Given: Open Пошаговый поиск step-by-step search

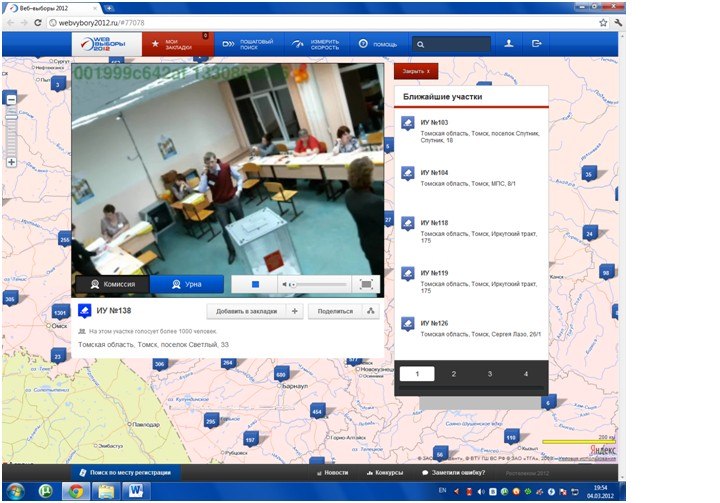Looking at the screenshot, I should pyautogui.click(x=249, y=44).
